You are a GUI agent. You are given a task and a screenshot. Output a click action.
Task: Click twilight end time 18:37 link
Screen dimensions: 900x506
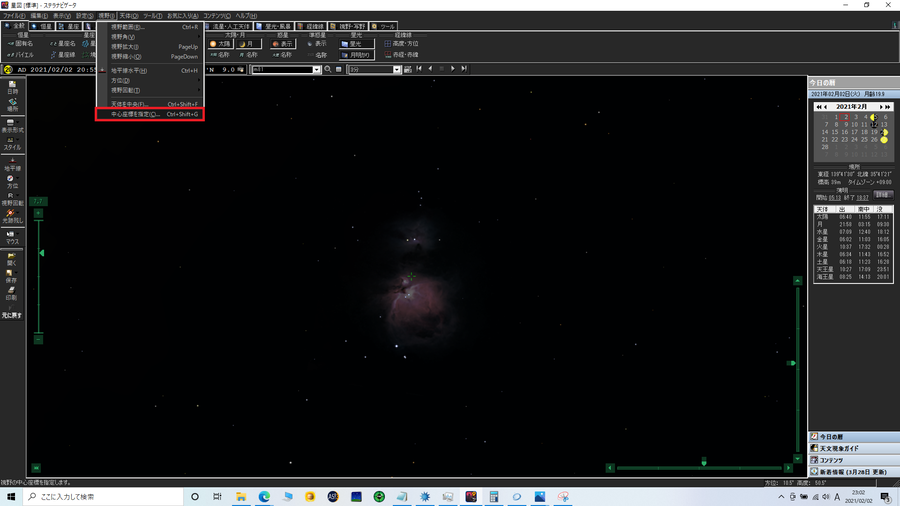(x=862, y=198)
